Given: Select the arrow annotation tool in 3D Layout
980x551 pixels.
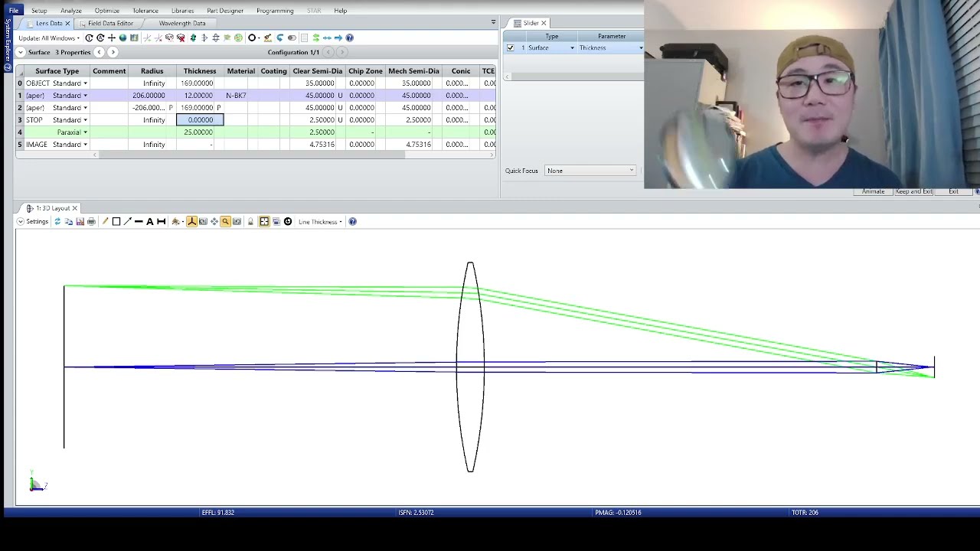Looking at the screenshot, I should (x=127, y=221).
